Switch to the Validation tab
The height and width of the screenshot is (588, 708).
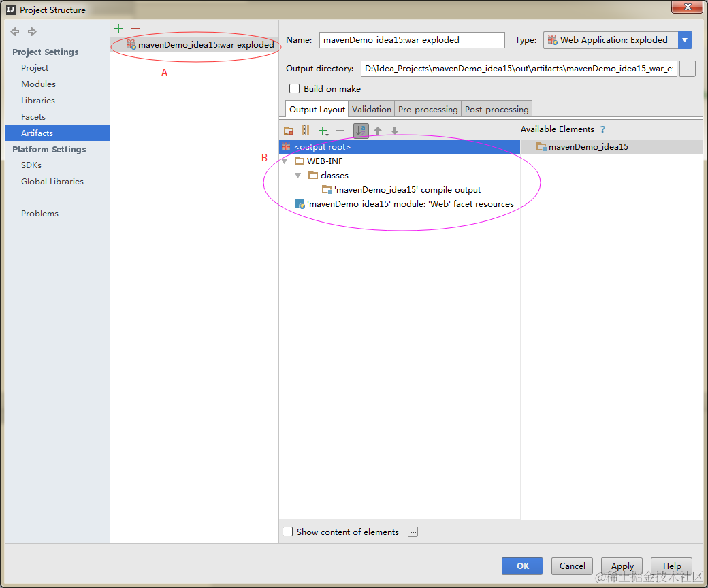(x=372, y=109)
